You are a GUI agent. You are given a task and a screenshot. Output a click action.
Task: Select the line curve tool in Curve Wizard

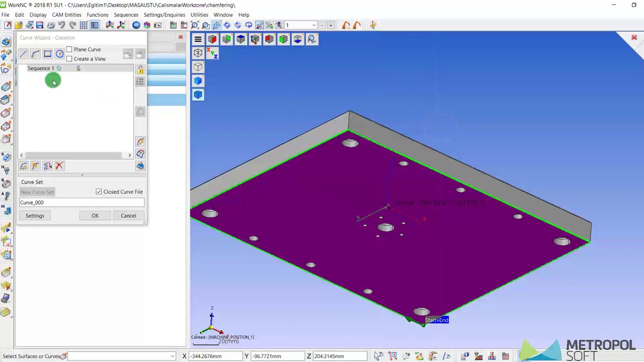coord(24,54)
